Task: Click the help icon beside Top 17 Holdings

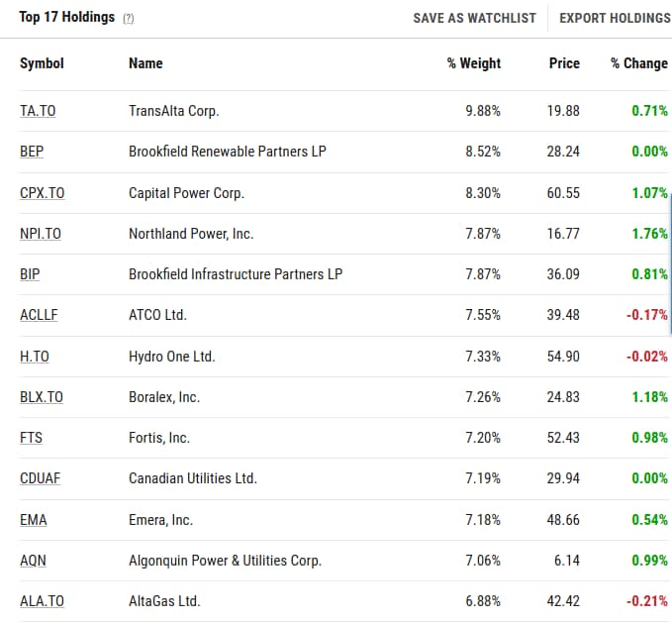Action: [x=129, y=19]
